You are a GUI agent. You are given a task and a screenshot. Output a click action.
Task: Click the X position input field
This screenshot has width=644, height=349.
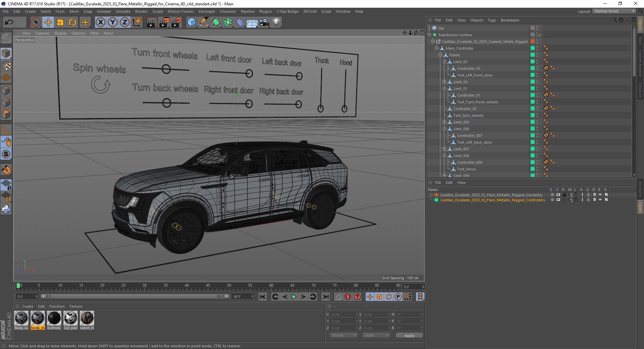pos(344,314)
